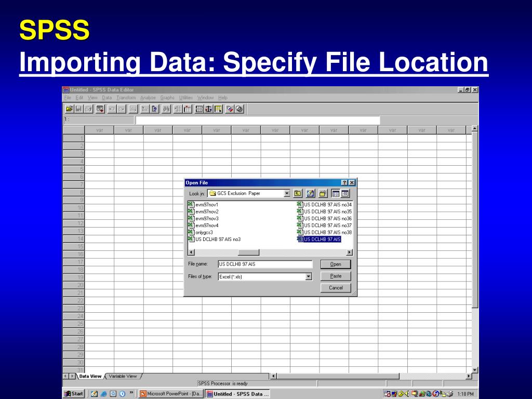Click the Undo toolbar icon

pos(112,109)
